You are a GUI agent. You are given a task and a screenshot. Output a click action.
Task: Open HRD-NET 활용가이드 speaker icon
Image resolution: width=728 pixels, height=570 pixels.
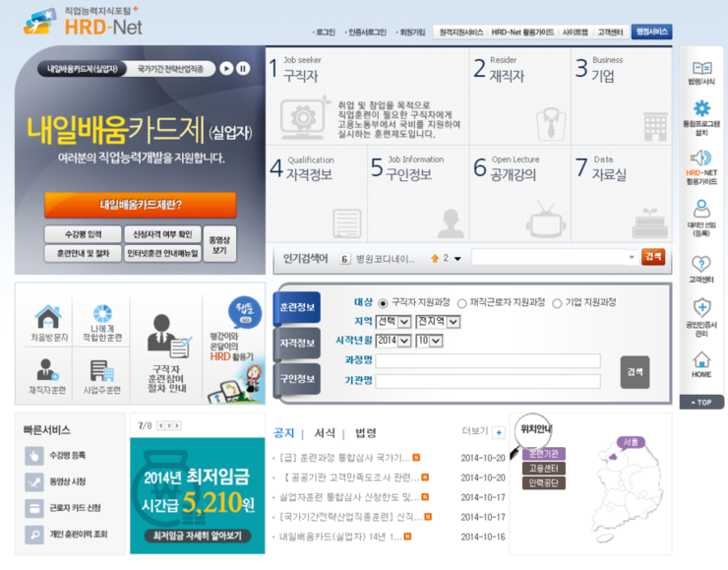click(701, 158)
